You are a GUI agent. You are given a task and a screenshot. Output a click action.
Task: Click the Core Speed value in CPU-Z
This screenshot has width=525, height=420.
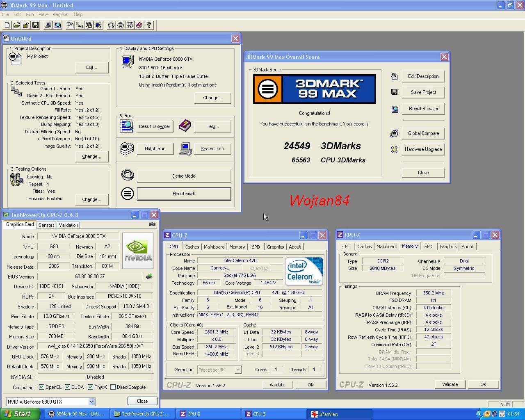coord(217,332)
